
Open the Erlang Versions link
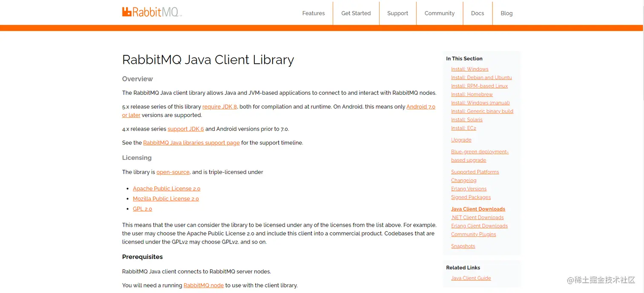pyautogui.click(x=469, y=189)
